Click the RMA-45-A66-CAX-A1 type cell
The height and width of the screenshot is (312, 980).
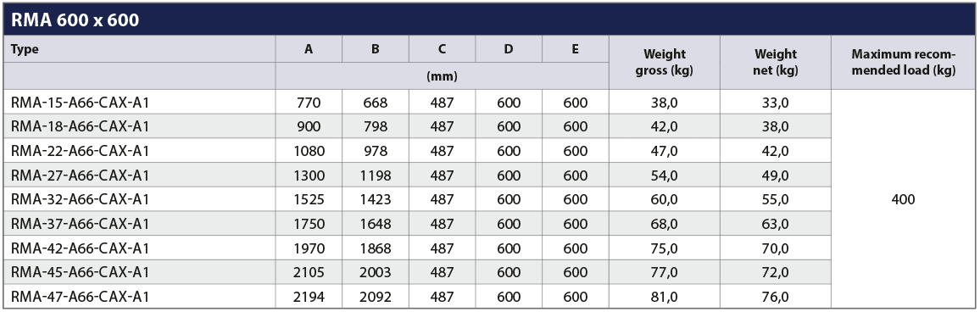pos(80,273)
